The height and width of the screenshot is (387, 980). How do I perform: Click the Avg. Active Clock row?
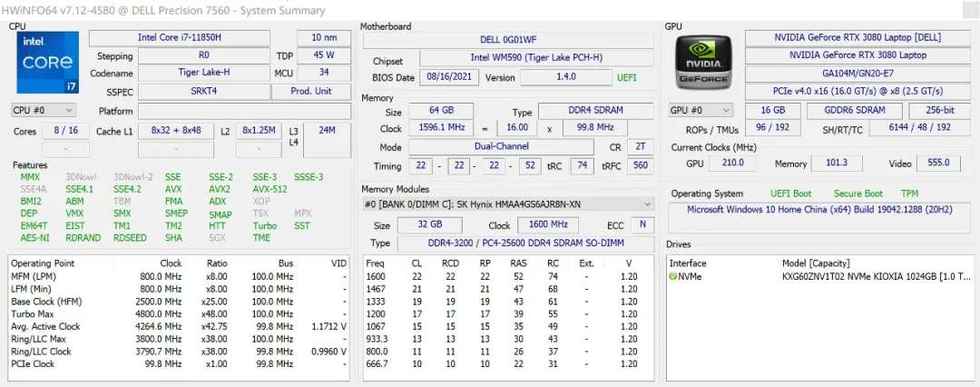coord(179,326)
